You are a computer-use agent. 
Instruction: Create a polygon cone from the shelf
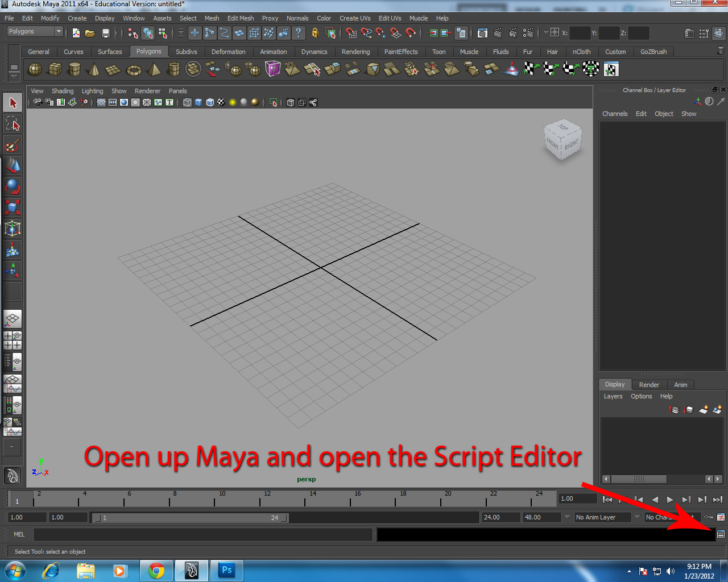pyautogui.click(x=94, y=69)
